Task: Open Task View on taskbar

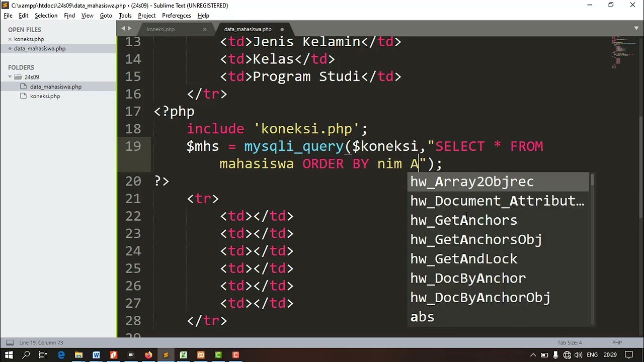Action: click(43, 355)
